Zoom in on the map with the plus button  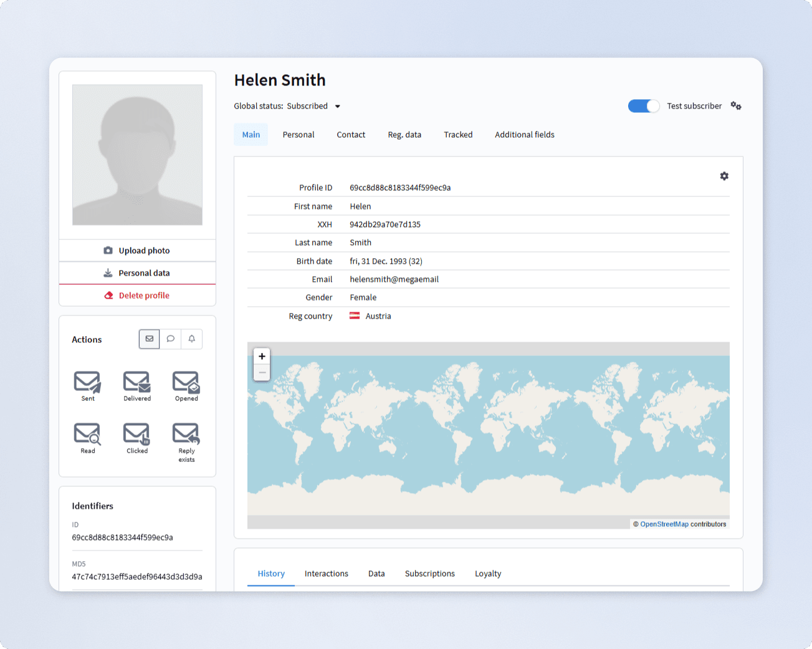(262, 357)
